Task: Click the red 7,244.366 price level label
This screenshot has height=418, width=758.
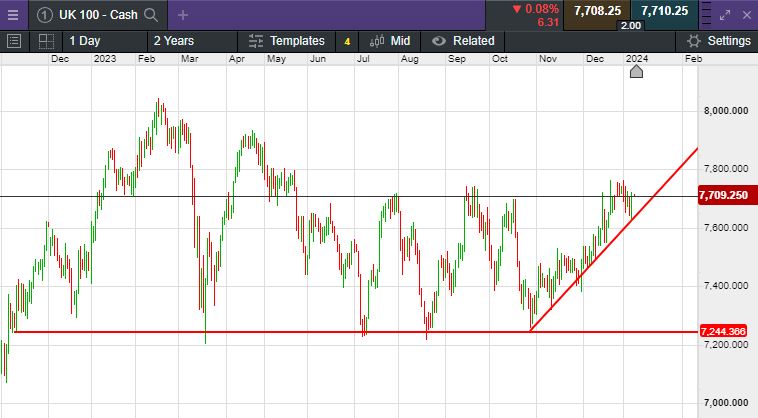Action: point(725,331)
